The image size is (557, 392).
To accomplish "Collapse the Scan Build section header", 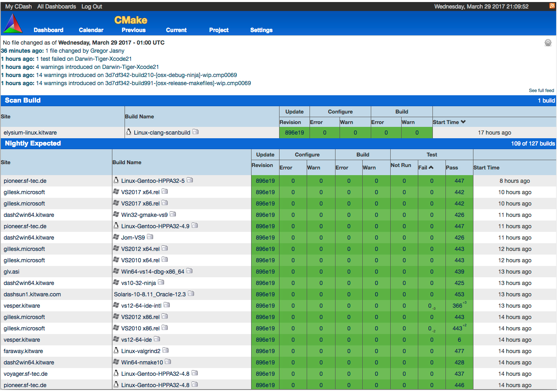I will coord(23,101).
